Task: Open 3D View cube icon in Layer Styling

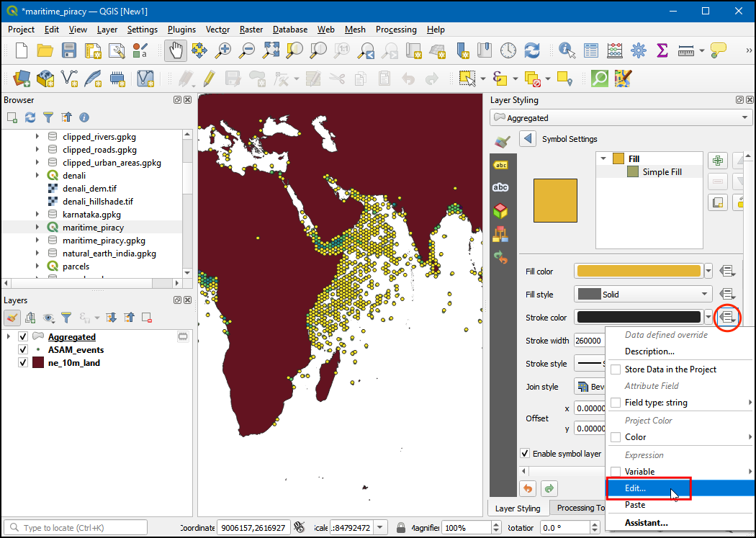Action: coord(500,211)
